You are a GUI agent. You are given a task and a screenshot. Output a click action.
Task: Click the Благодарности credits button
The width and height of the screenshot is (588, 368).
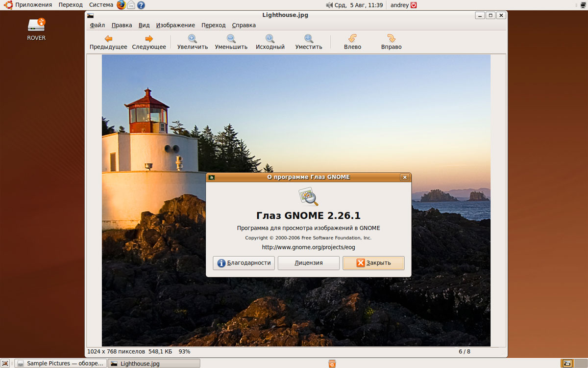(244, 263)
